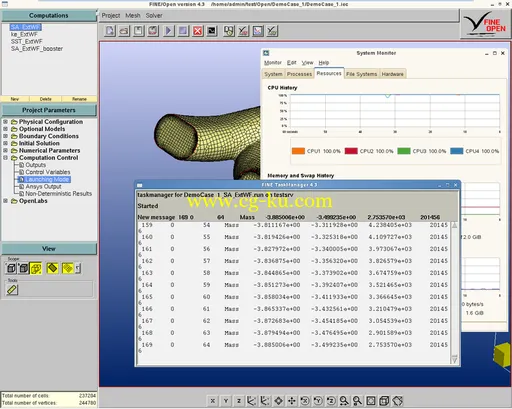The image size is (512, 409).
Task: Click the second coordinate axes view icon
Action: (265, 401)
